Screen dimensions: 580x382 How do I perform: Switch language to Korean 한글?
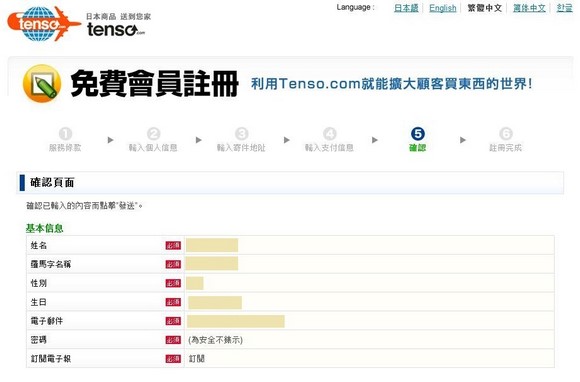pos(564,8)
